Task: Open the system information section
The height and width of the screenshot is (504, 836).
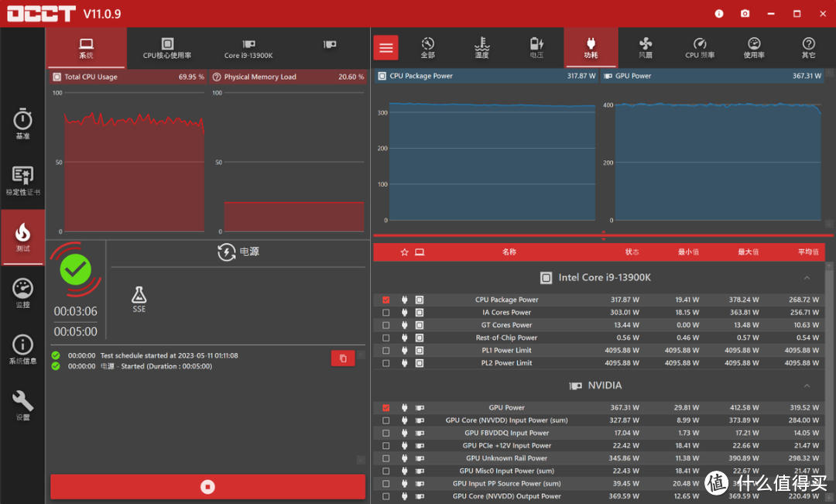Action: pyautogui.click(x=22, y=349)
